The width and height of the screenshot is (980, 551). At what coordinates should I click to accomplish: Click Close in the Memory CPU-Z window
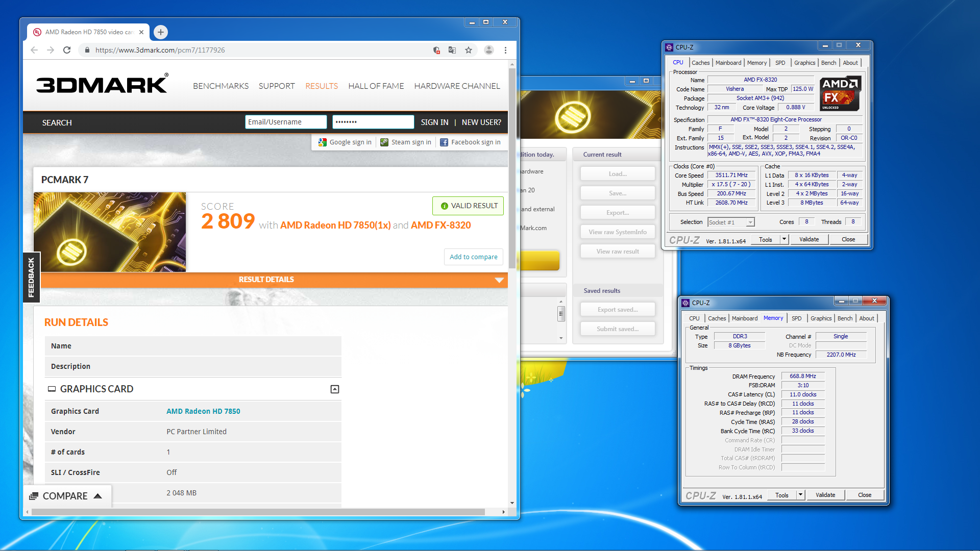(865, 495)
